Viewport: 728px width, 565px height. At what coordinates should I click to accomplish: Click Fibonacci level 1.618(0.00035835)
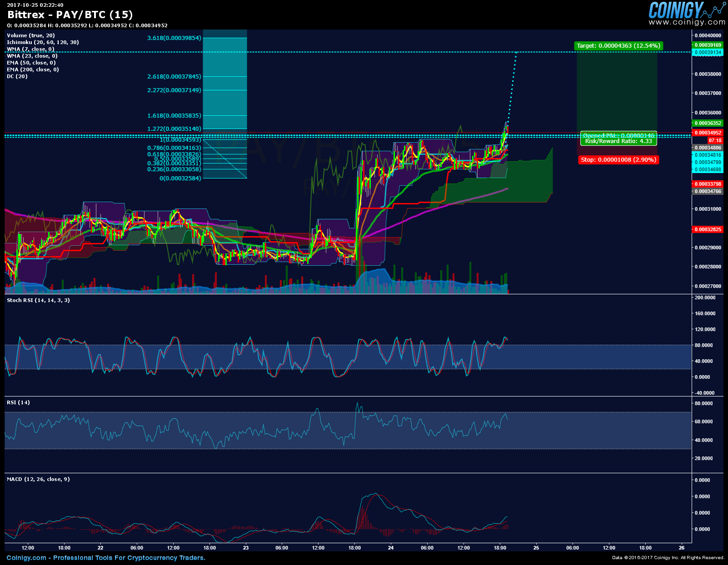click(174, 116)
